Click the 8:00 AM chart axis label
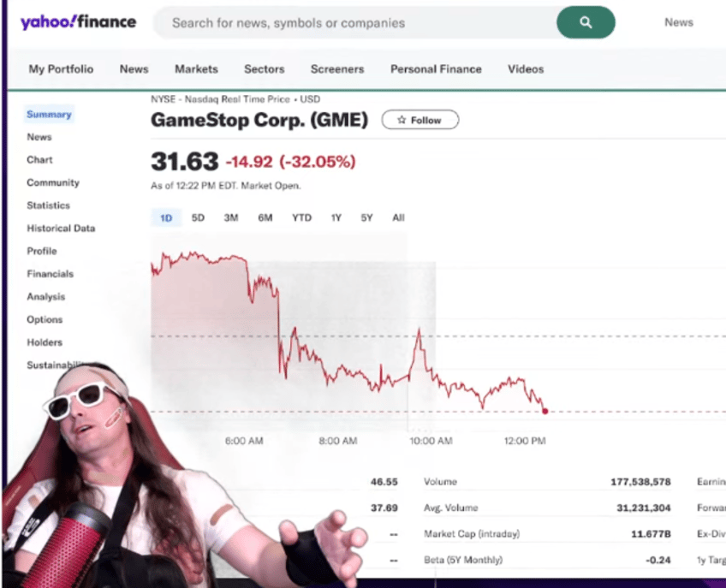Screen dimensions: 726x588 point(338,441)
